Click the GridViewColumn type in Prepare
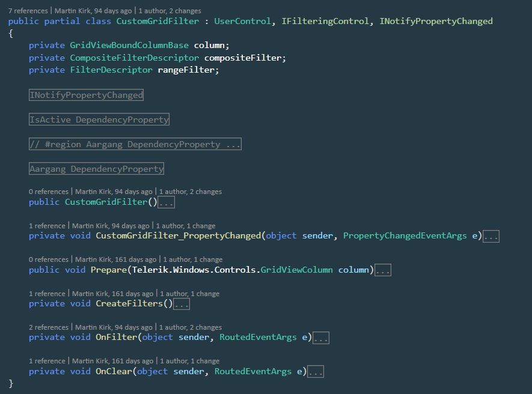The height and width of the screenshot is (394, 532). click(296, 270)
